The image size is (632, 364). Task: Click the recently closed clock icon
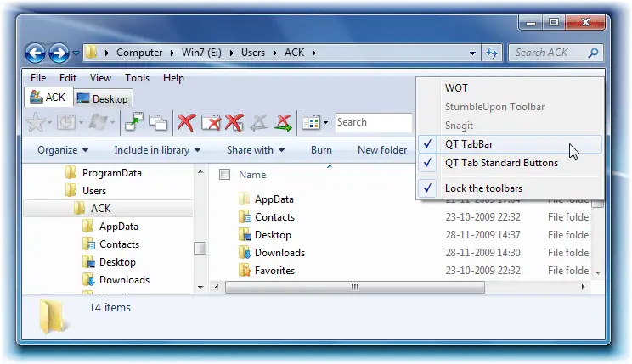[x=66, y=122]
